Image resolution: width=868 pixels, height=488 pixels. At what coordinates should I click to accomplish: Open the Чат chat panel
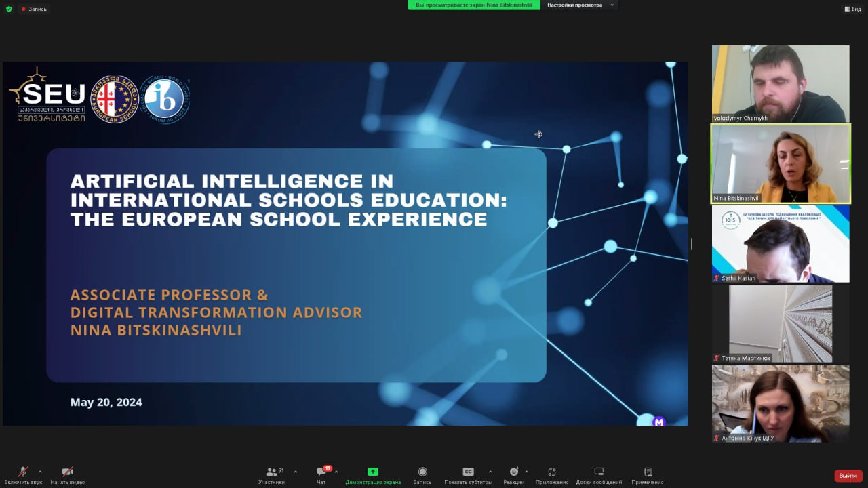point(321,475)
